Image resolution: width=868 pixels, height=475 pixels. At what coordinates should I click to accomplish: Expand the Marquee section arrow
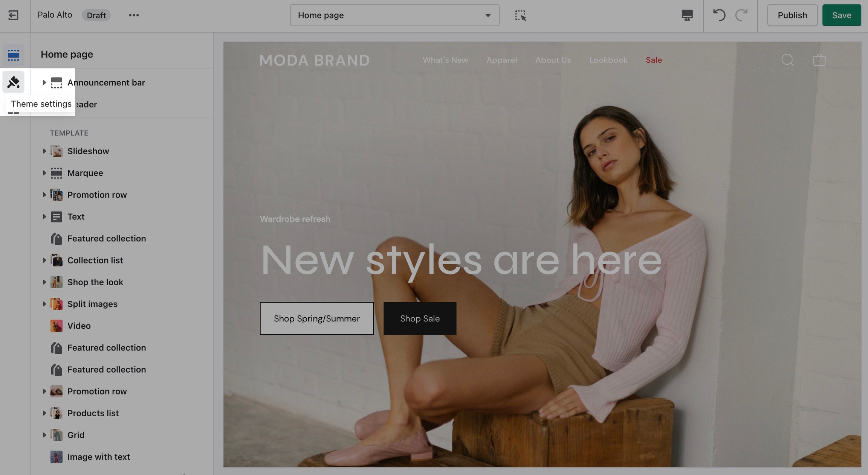click(x=44, y=173)
